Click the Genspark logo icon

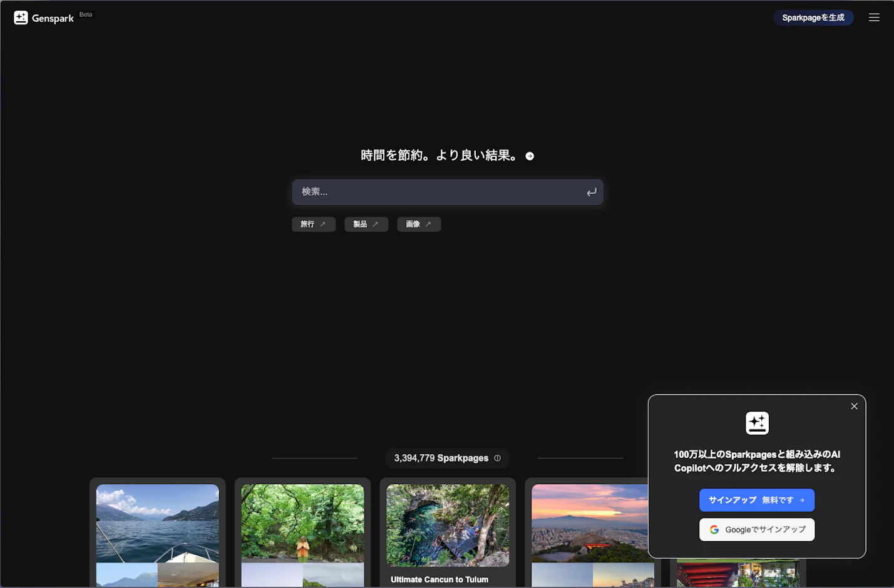point(21,18)
